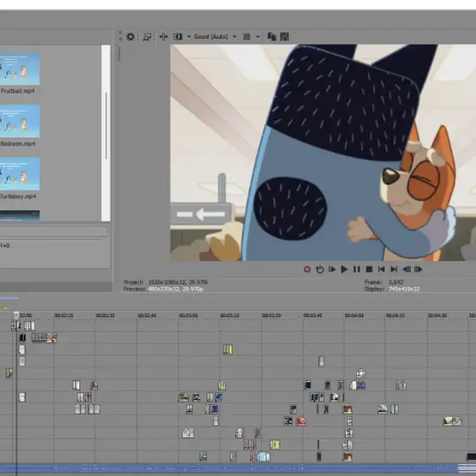Click the timeline playhead handle on ruler
Image resolution: width=476 pixels, height=476 pixels.
(x=16, y=315)
